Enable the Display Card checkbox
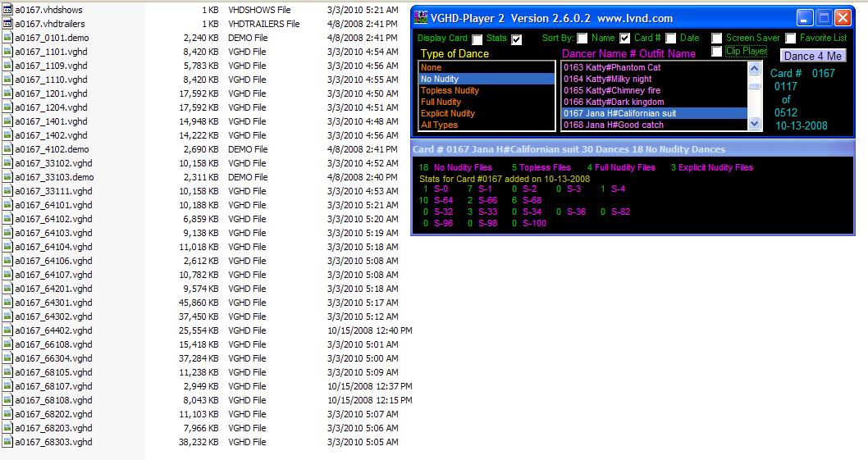 tap(477, 39)
